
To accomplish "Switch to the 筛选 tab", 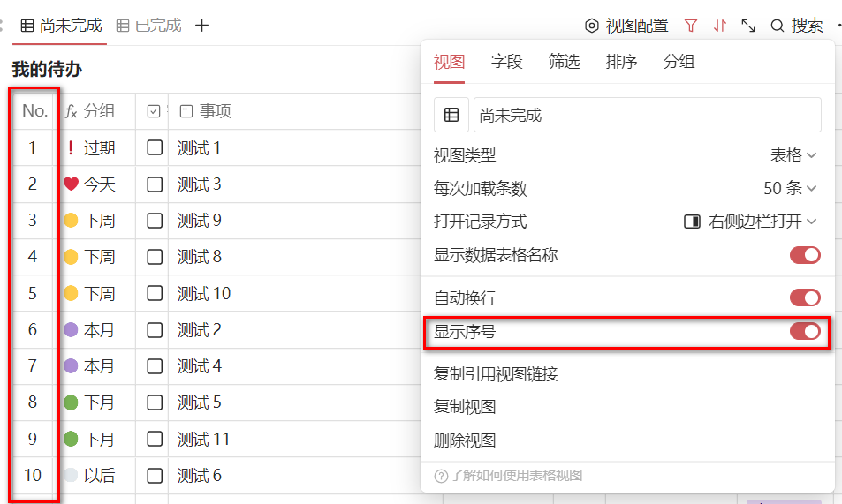I will [564, 61].
